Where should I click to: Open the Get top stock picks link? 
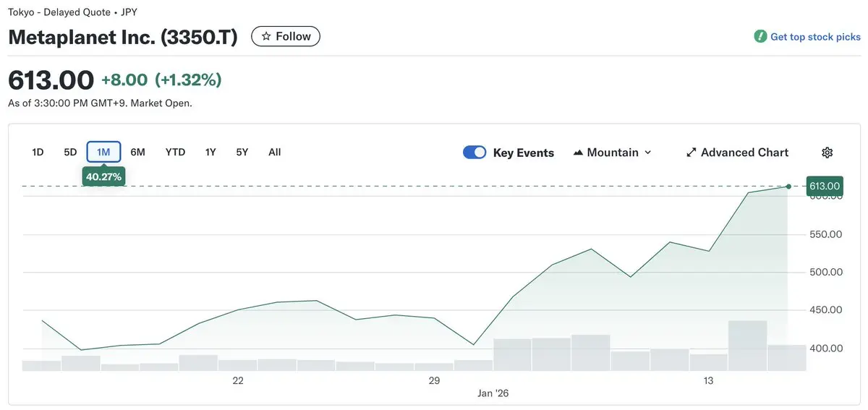(x=815, y=37)
